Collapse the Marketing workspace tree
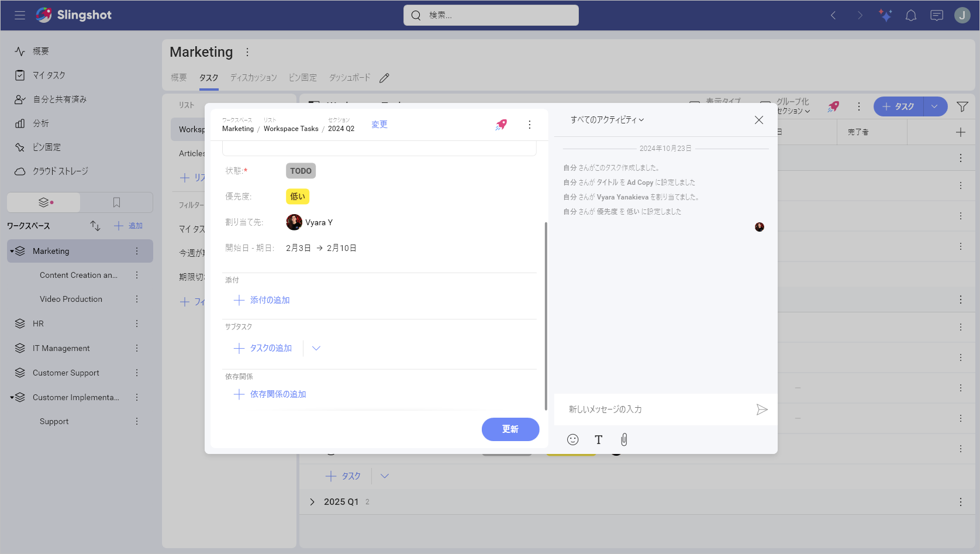980x554 pixels. click(12, 251)
